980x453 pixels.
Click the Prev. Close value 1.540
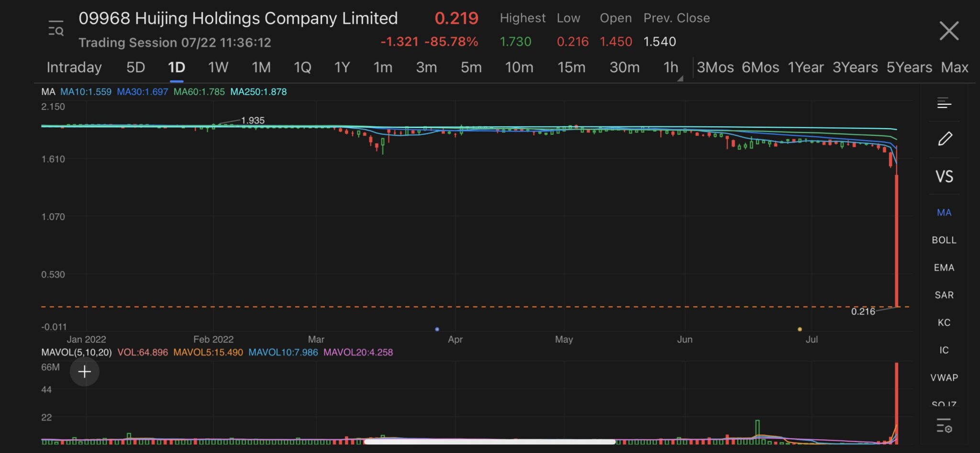659,42
